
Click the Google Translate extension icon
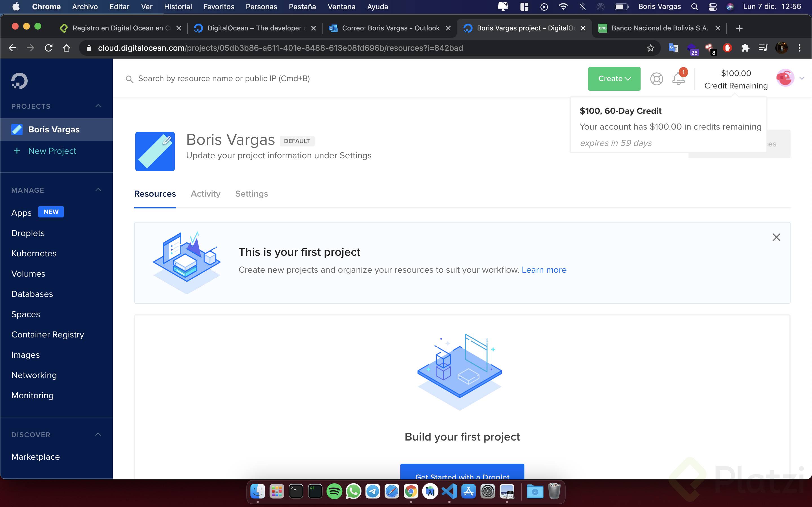pyautogui.click(x=673, y=48)
